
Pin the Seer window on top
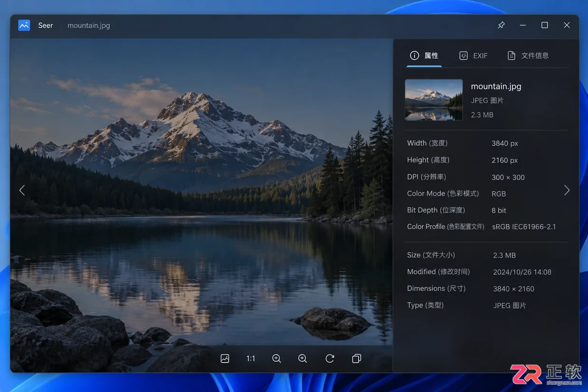click(501, 25)
